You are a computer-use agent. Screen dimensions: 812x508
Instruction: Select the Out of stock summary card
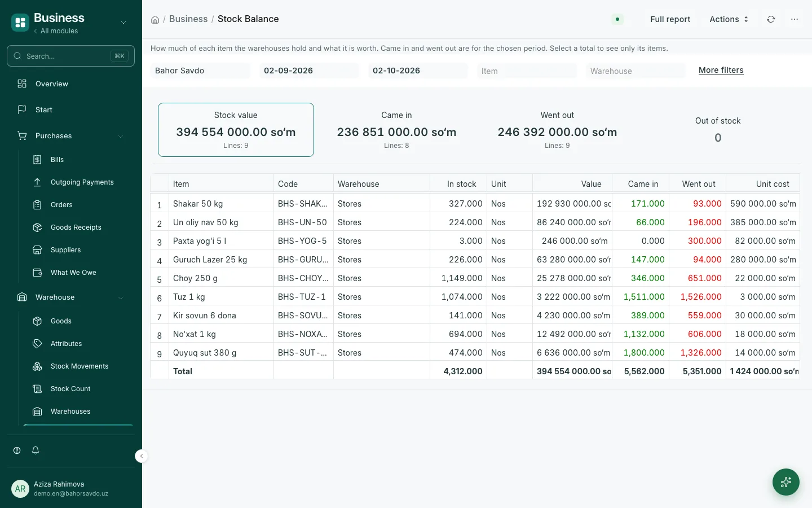click(718, 130)
